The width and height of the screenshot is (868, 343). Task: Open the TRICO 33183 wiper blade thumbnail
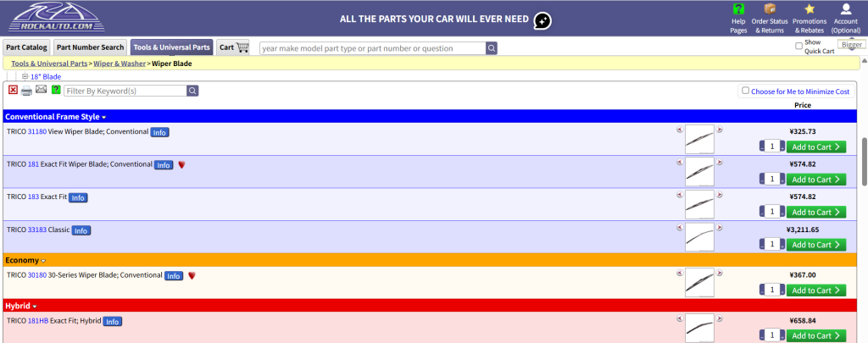pos(699,237)
